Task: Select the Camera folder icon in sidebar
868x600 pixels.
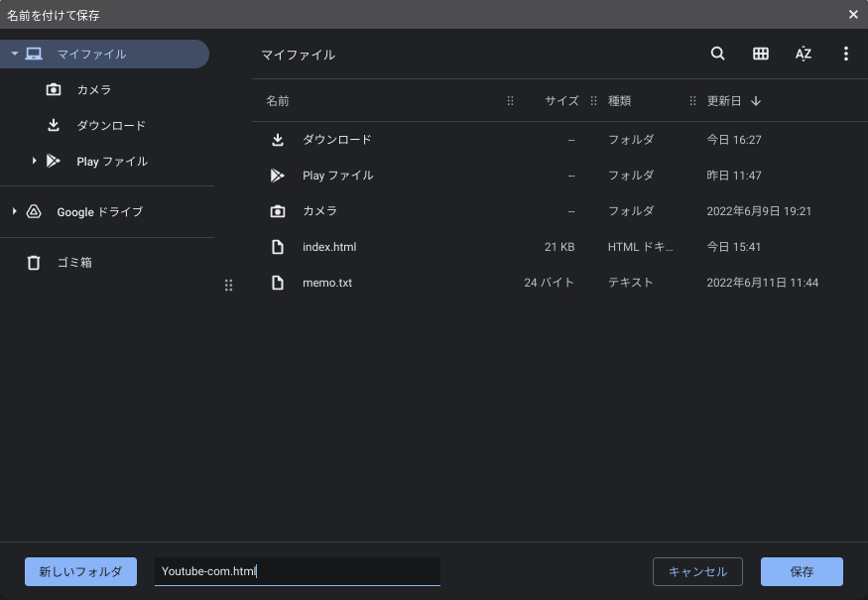Action: (x=54, y=90)
